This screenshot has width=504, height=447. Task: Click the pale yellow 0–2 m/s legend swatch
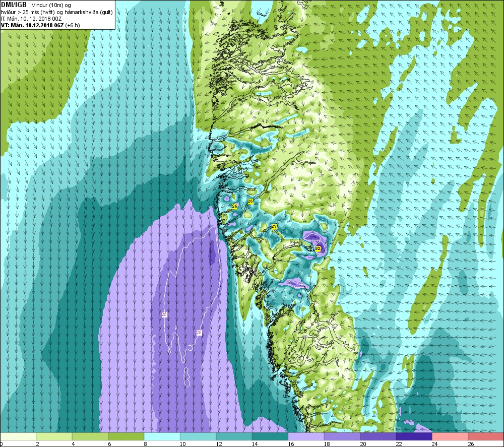tap(18, 436)
